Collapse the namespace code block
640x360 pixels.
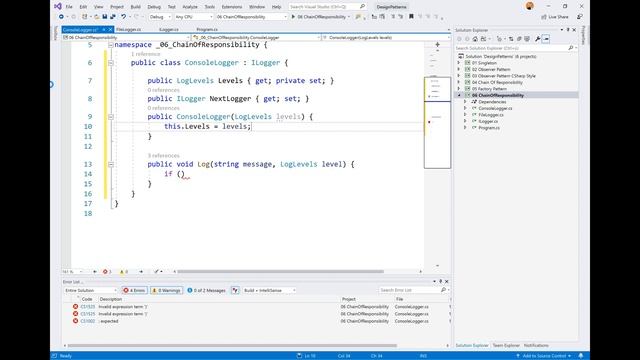(111, 45)
